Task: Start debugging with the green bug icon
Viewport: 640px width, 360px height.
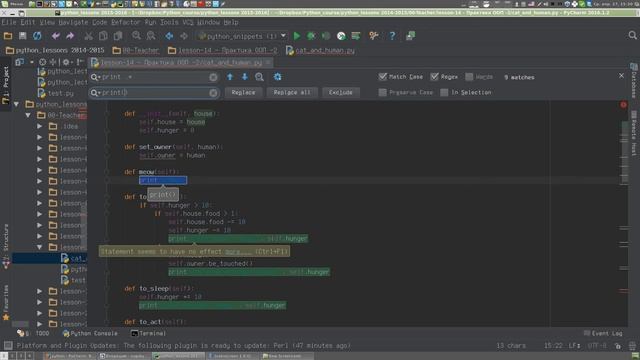Action: (x=311, y=36)
